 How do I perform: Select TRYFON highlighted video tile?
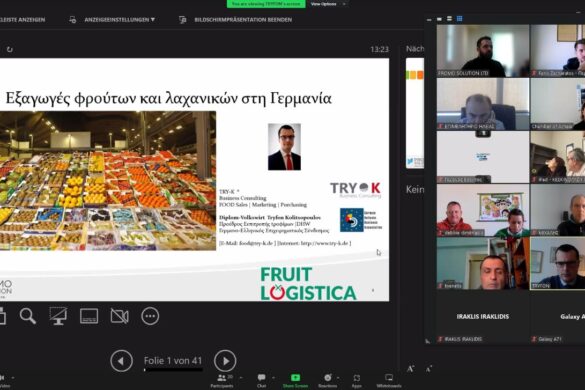(557, 263)
